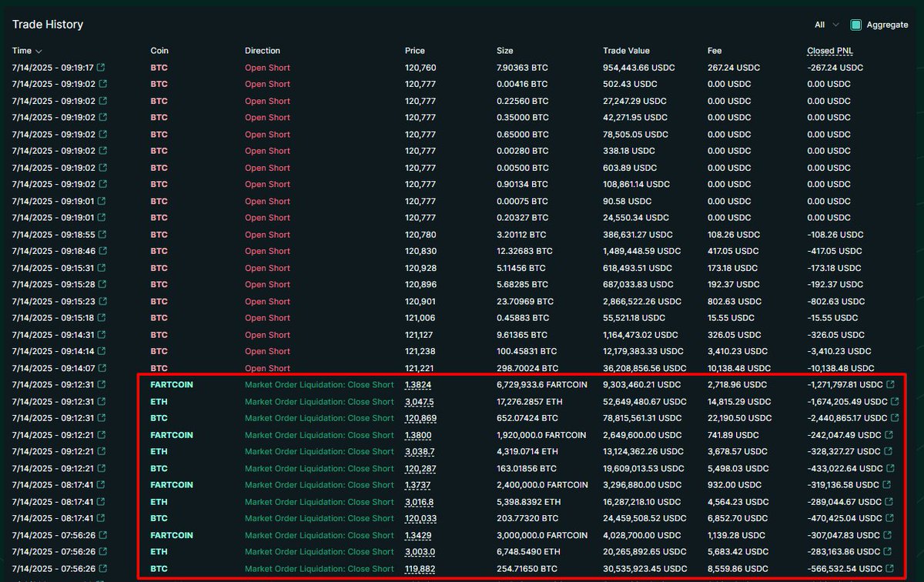Open time link icon on 0.00416 BTC row
Viewport: 924px width, 582px height.
click(x=102, y=84)
